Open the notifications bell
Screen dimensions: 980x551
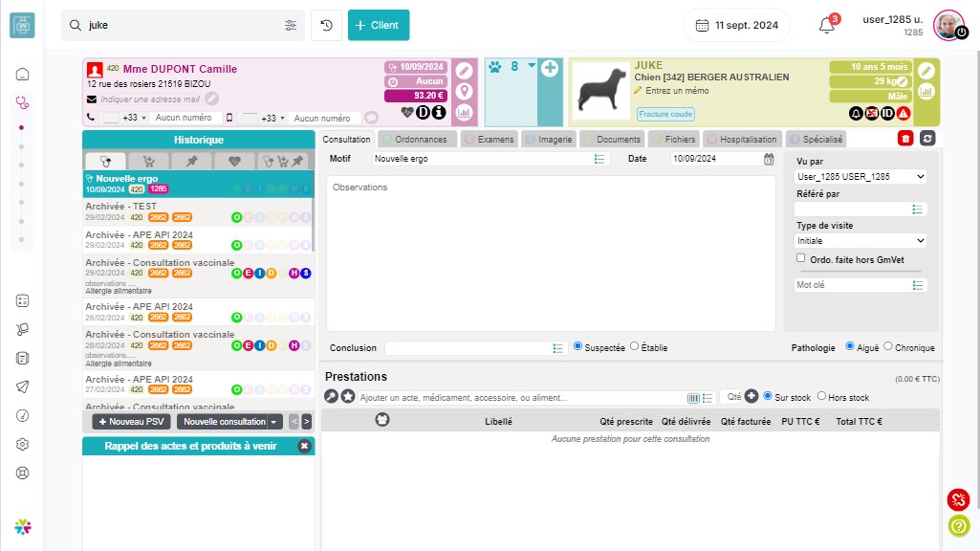click(827, 26)
